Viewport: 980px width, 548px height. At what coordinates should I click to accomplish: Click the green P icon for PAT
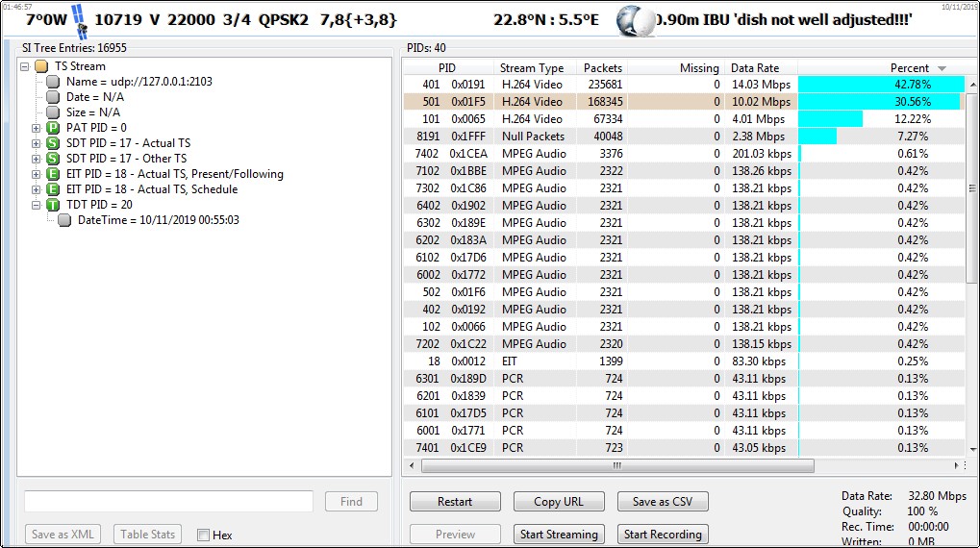(x=52, y=128)
